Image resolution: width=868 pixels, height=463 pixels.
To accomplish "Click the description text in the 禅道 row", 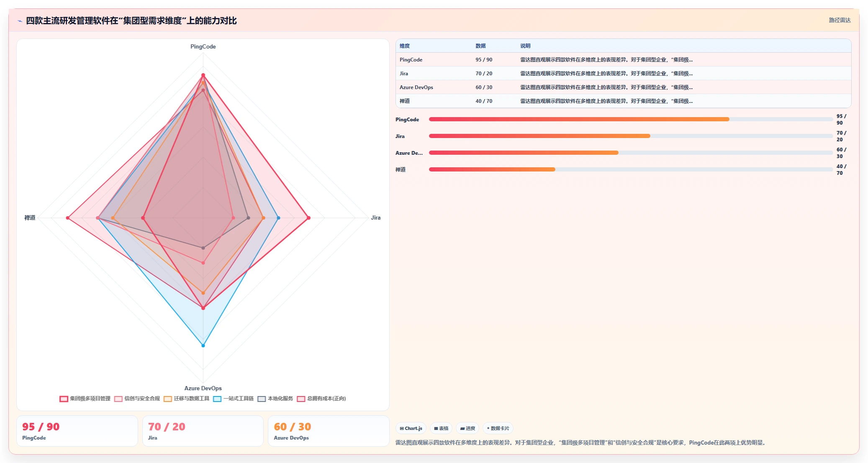I will (x=606, y=101).
